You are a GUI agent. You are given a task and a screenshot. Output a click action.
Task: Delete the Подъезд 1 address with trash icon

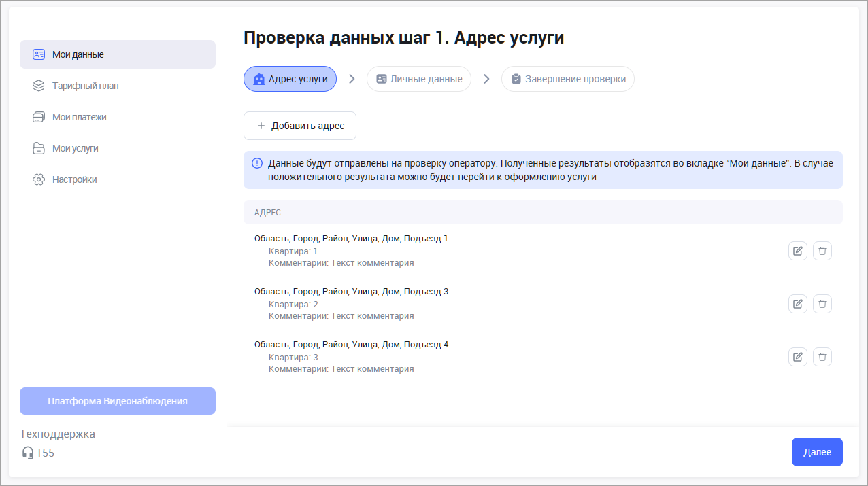(822, 251)
